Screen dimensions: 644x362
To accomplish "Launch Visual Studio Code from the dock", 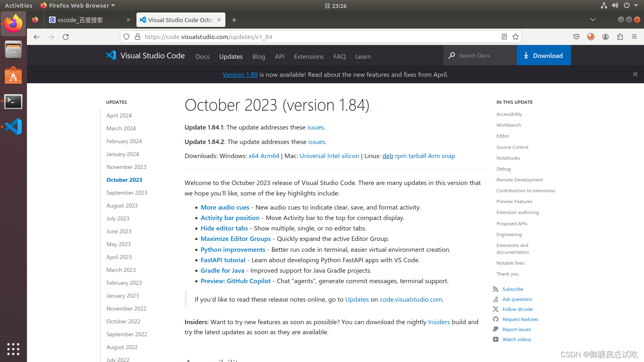I will [x=13, y=126].
